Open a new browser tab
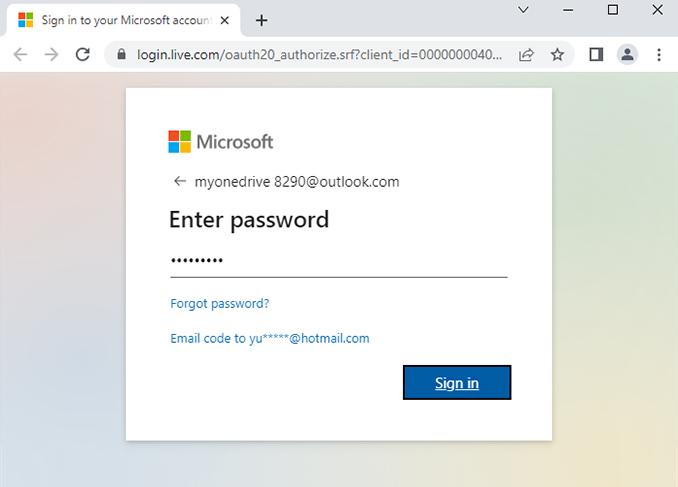 coord(262,20)
